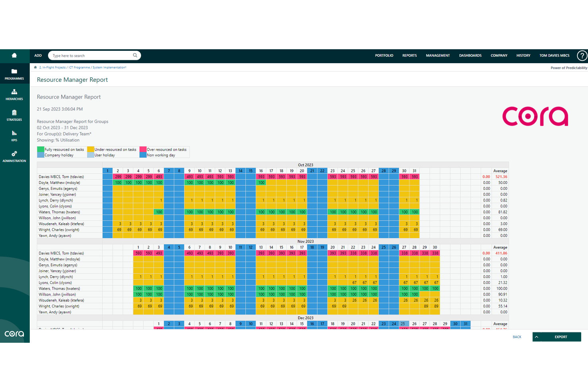This screenshot has height=392, width=588.
Task: Click the User holiday legend swatch
Action: tap(91, 155)
